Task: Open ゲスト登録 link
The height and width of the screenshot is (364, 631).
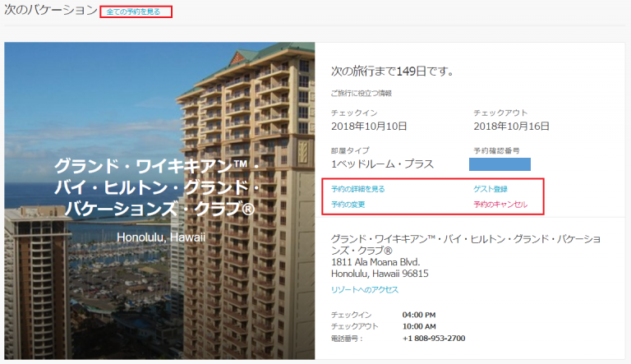Action: (491, 189)
